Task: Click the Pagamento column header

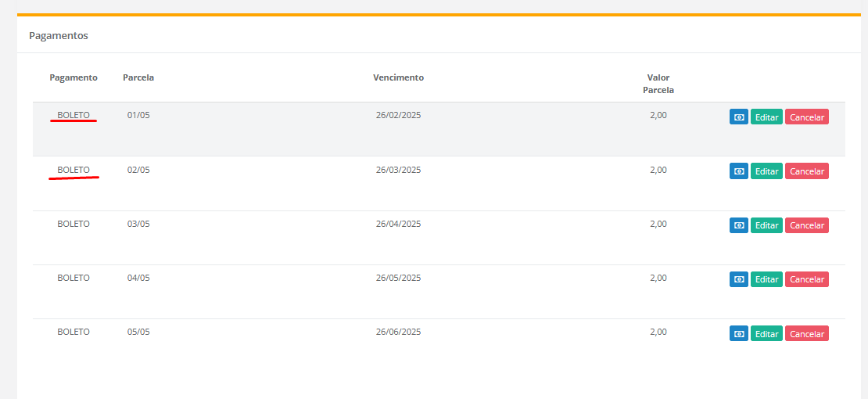Action: point(74,77)
